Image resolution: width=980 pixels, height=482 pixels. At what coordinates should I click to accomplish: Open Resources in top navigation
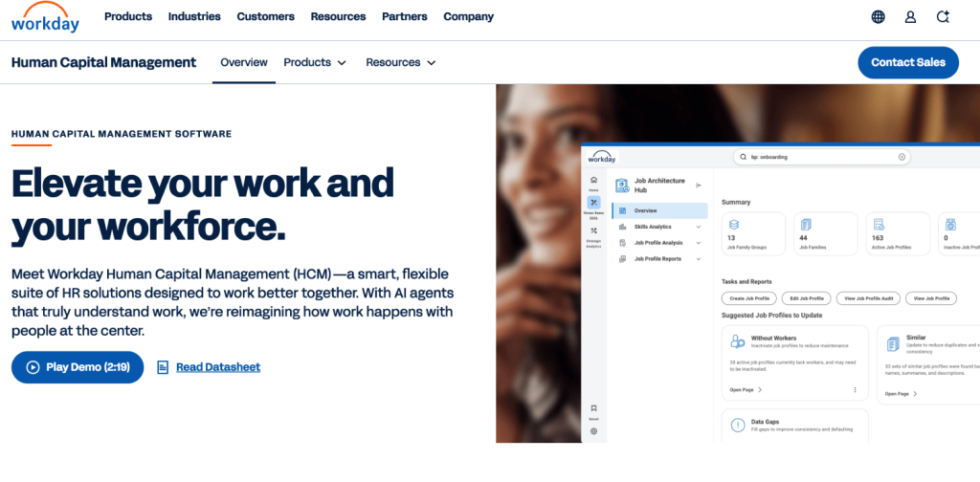338,17
